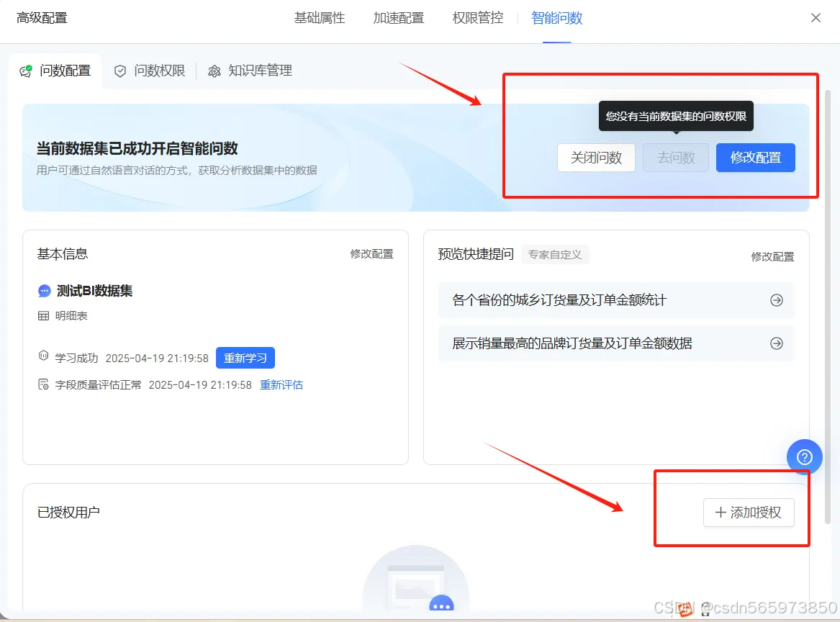This screenshot has width=840, height=622.
Task: Click the 添加授权 button
Action: (x=749, y=513)
